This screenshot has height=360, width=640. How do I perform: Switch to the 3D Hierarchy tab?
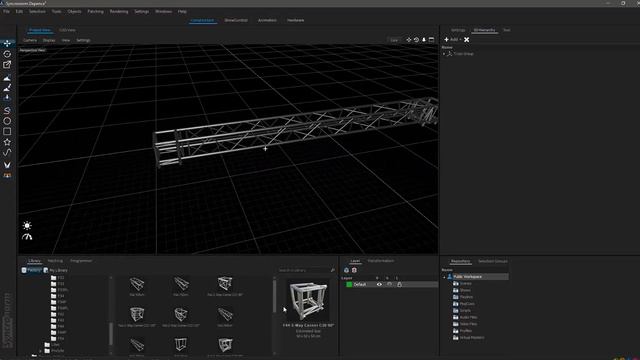(x=484, y=30)
